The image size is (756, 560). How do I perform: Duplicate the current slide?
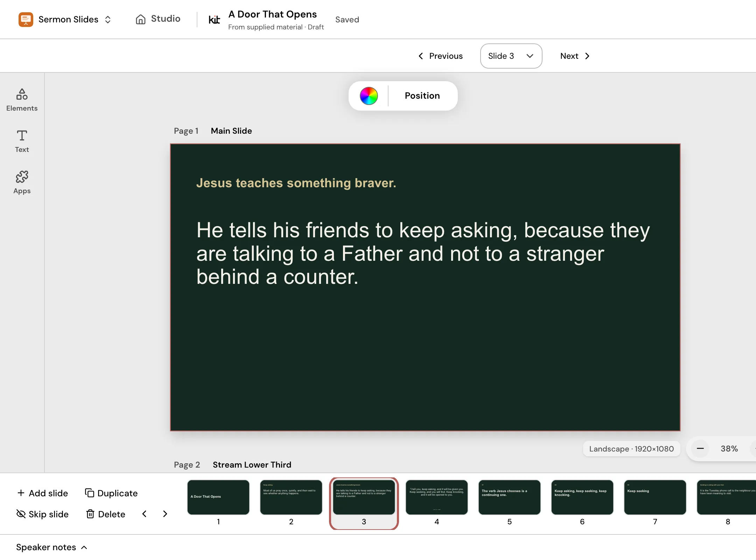(111, 493)
